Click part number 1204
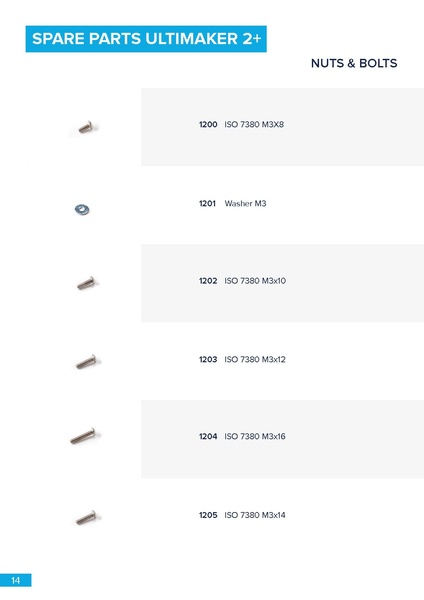424x600 pixels. pyautogui.click(x=208, y=436)
